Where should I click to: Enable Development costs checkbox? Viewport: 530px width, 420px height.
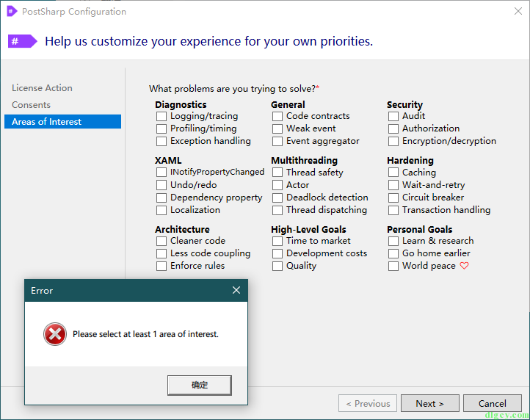(277, 253)
